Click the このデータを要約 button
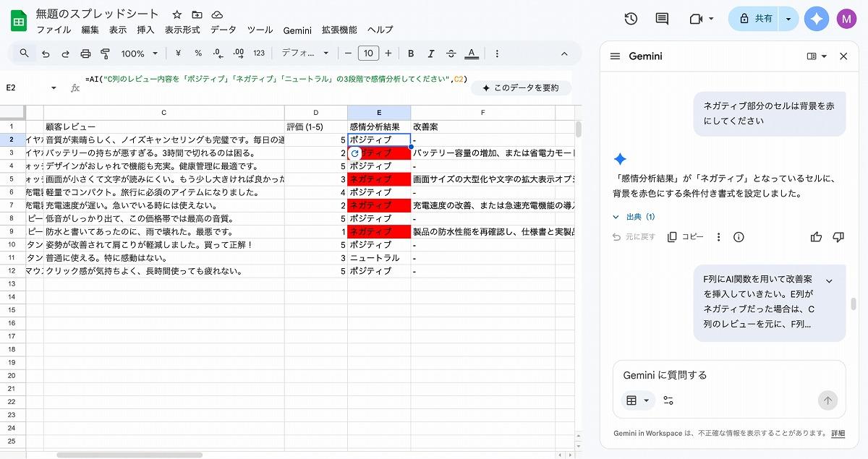The width and height of the screenshot is (868, 459). point(521,88)
